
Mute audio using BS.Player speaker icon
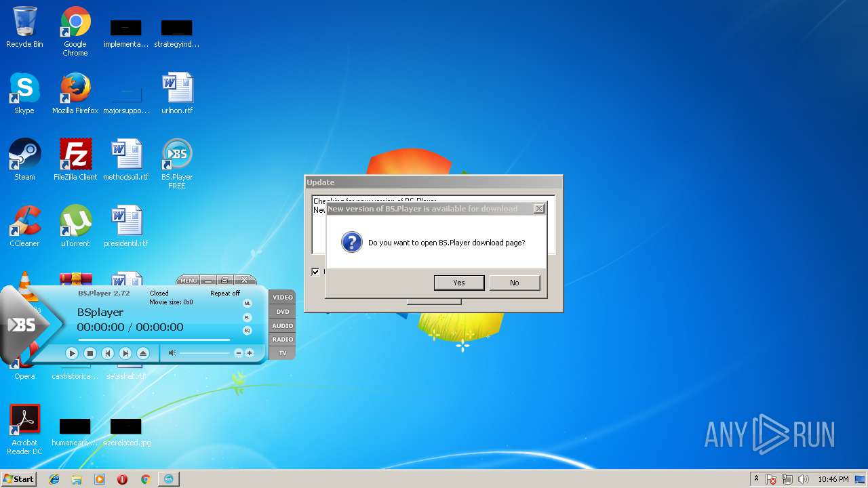click(x=172, y=353)
